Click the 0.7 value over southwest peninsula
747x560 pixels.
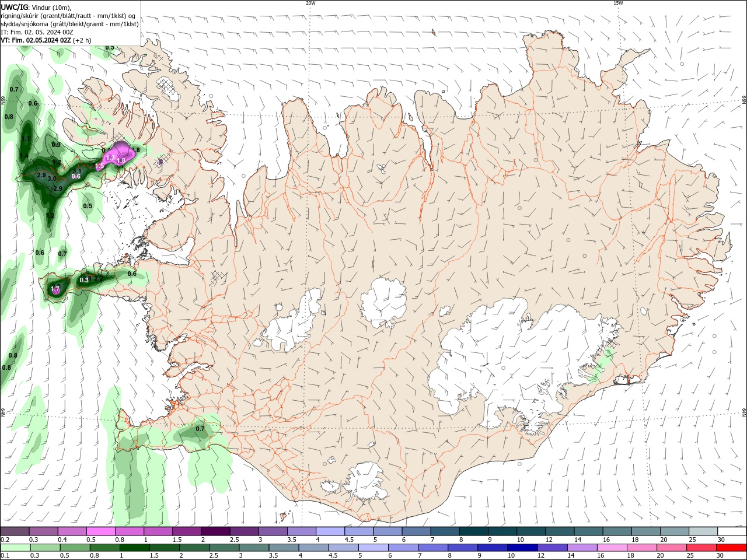coord(200,429)
